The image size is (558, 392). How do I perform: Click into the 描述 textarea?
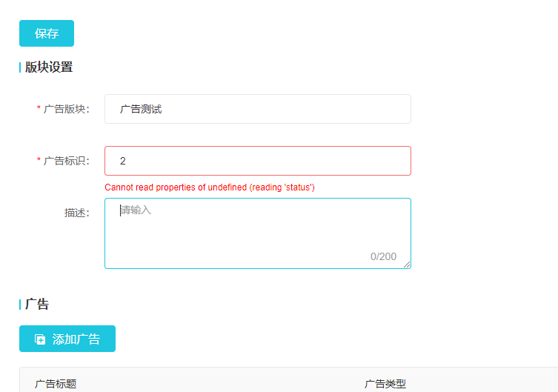(x=257, y=230)
